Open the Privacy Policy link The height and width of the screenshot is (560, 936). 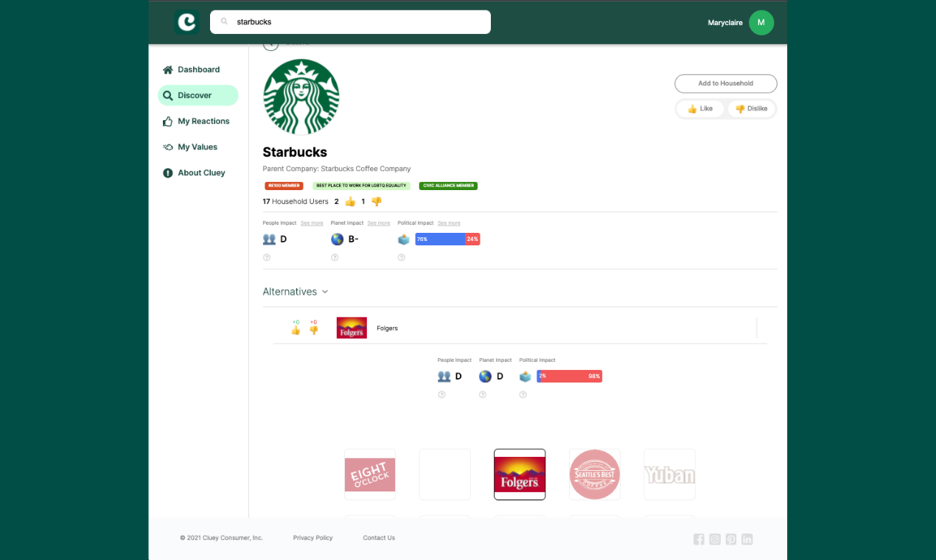[x=313, y=538]
